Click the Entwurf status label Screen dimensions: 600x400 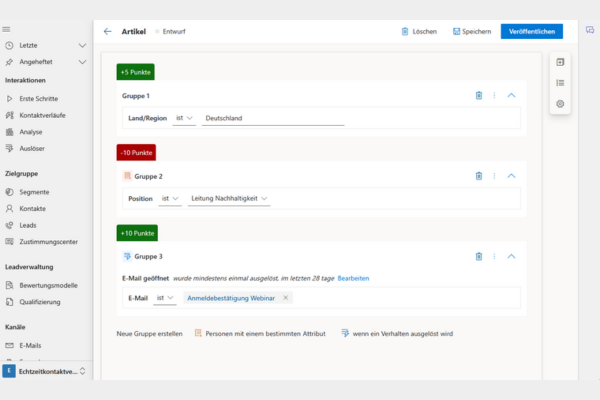174,31
